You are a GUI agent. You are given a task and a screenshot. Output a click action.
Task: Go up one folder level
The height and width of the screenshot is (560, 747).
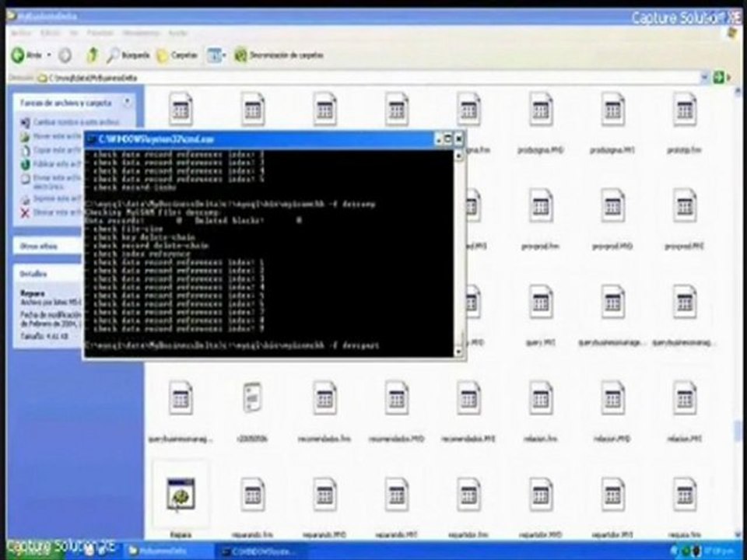pos(93,55)
